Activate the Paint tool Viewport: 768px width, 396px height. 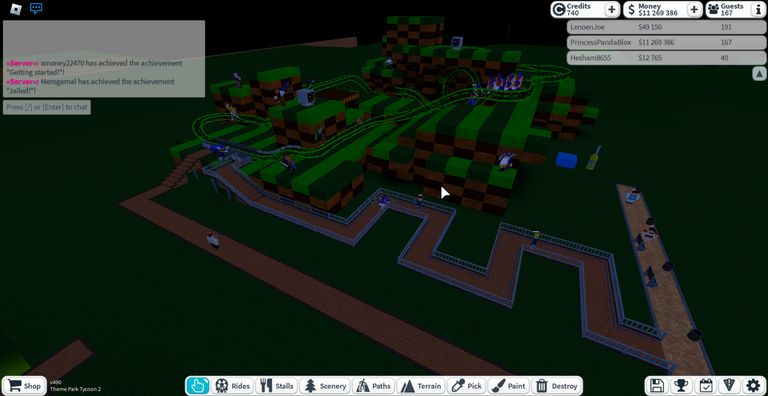(x=508, y=386)
